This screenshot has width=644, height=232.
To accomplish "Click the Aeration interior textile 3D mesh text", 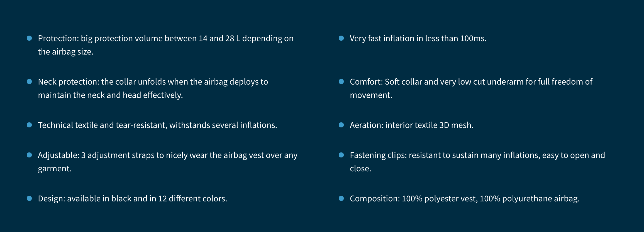I will 411,125.
